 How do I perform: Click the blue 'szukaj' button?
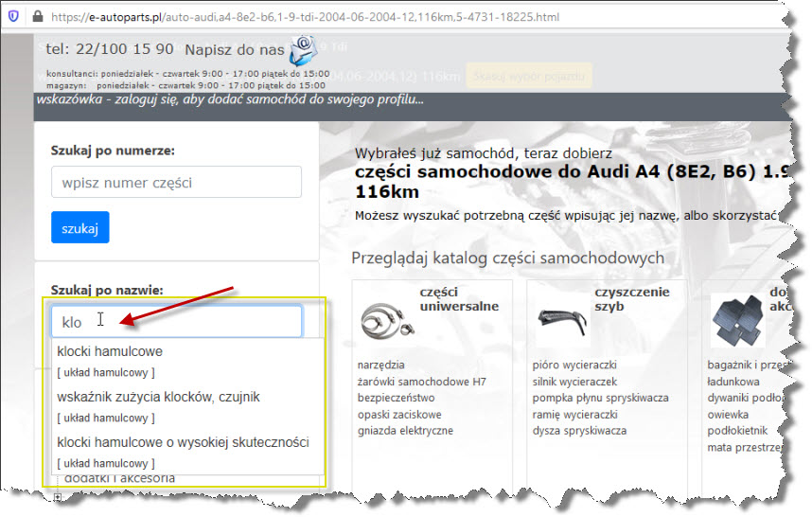pyautogui.click(x=80, y=227)
